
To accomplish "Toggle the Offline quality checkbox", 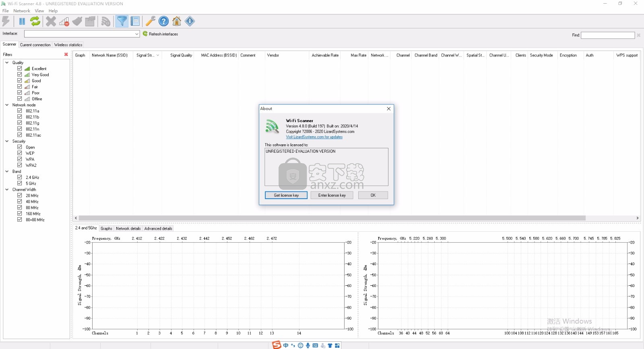I will (19, 99).
